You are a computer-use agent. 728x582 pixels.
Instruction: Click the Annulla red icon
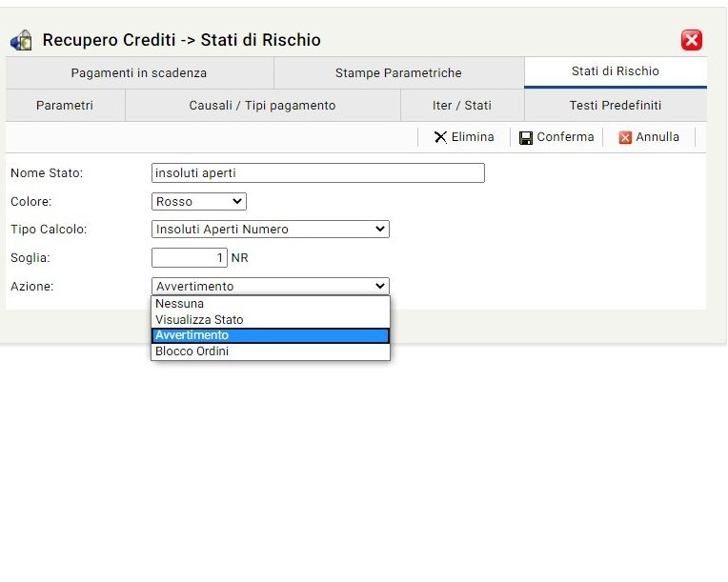[x=625, y=137]
